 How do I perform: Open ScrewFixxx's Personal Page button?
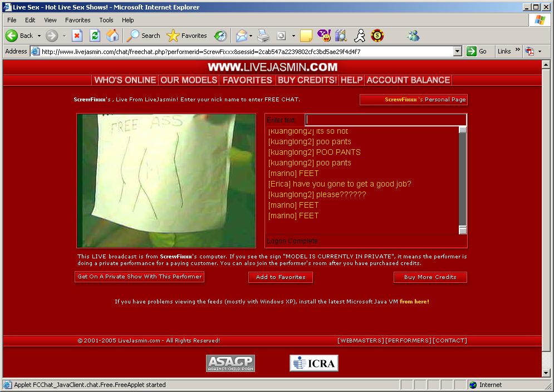(x=413, y=100)
